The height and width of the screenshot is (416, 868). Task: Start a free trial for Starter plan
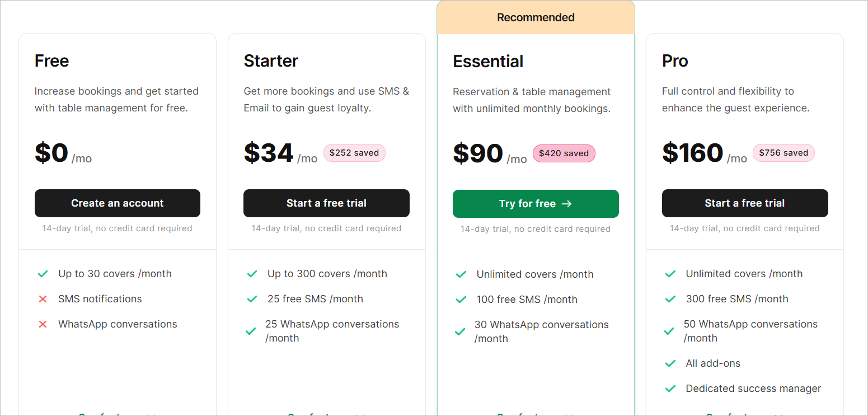point(326,203)
